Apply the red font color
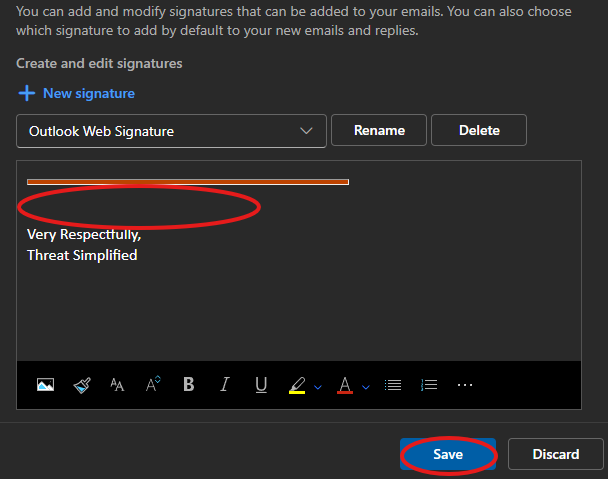The width and height of the screenshot is (608, 479). [345, 385]
